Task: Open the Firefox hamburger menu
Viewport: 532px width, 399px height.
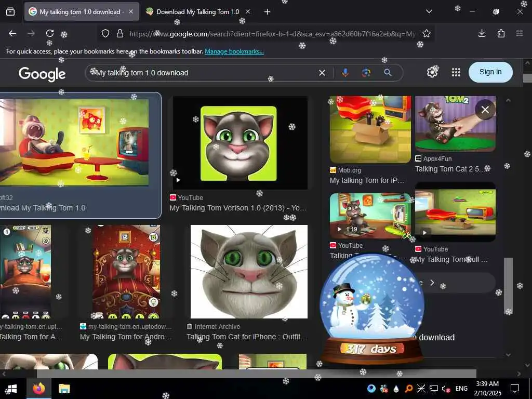Action: 520,33
